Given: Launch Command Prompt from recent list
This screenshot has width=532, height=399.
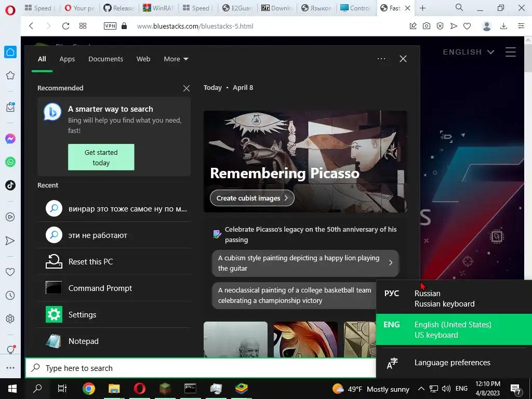Looking at the screenshot, I should point(114,288).
